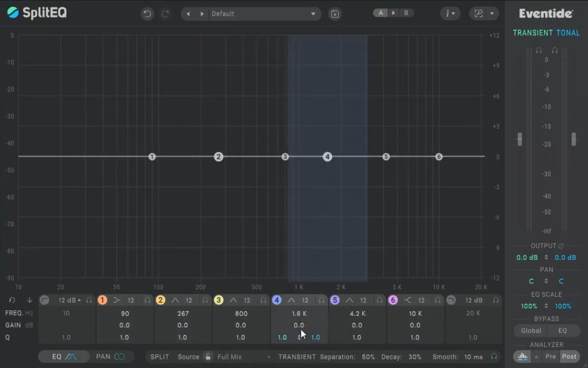588x368 pixels.
Task: Solo the Transient meter channel
Action: click(x=539, y=50)
